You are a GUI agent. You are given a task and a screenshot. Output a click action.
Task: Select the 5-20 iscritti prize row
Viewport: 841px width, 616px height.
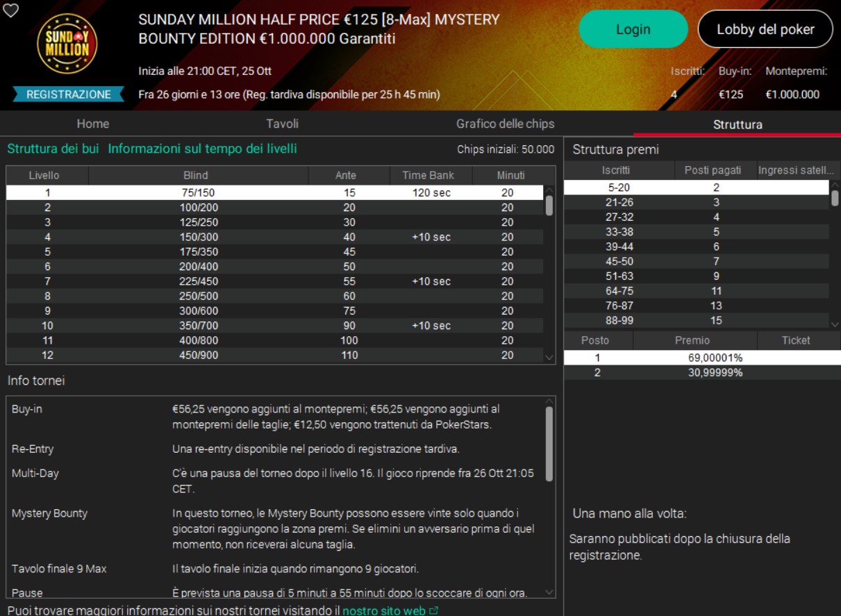pos(697,188)
